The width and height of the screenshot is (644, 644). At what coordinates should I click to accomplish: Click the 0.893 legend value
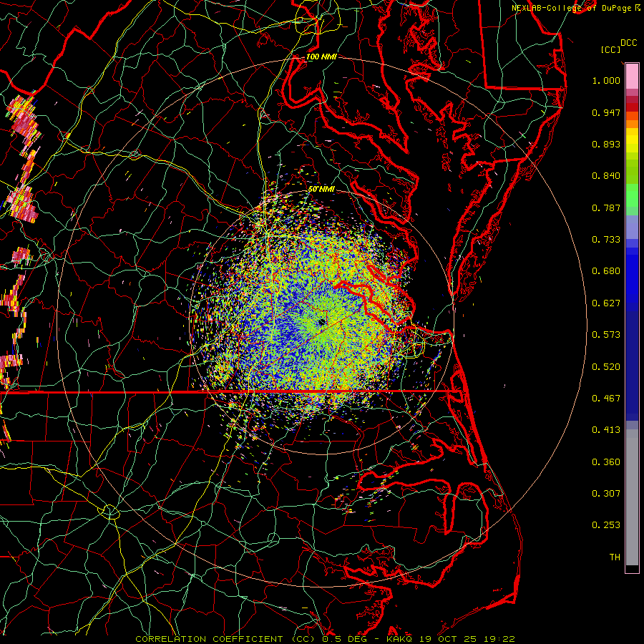pos(606,144)
